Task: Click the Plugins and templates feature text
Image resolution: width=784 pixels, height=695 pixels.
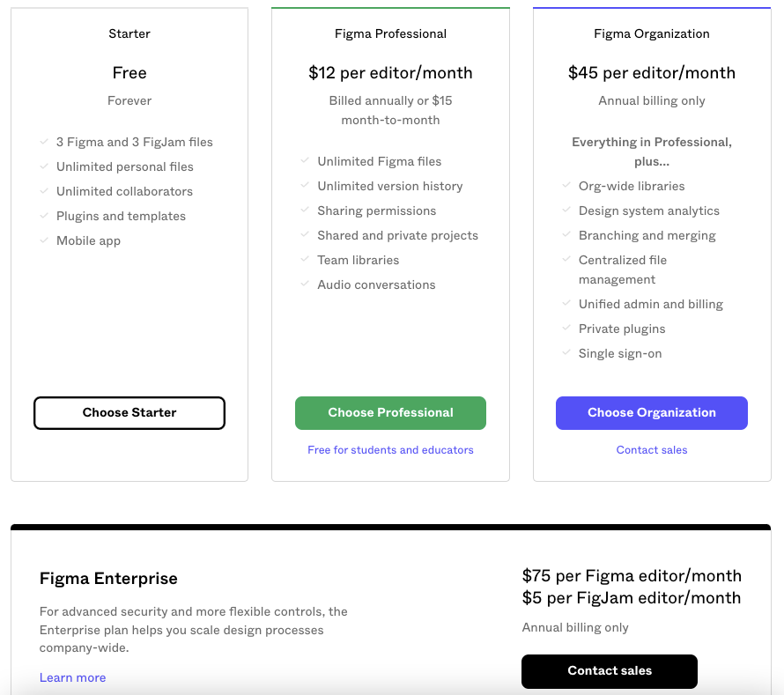Action: click(121, 216)
